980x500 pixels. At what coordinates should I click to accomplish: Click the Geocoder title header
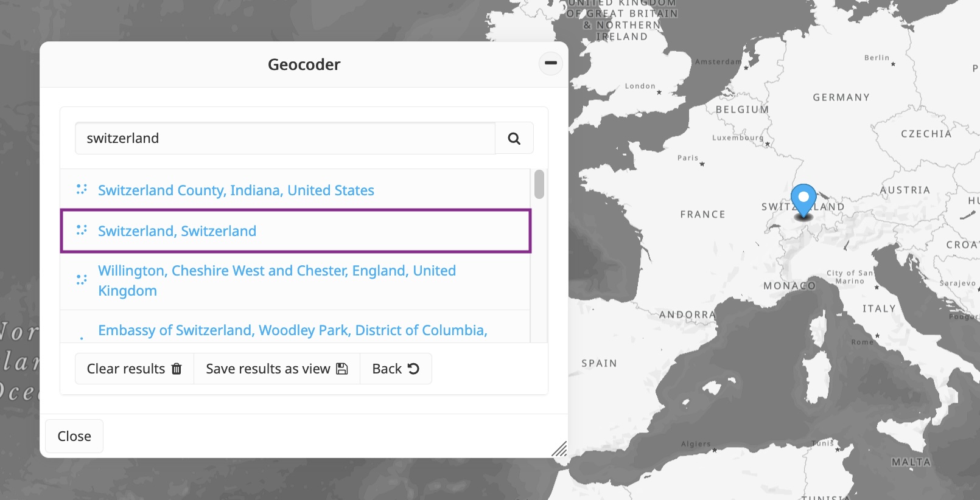coord(304,64)
